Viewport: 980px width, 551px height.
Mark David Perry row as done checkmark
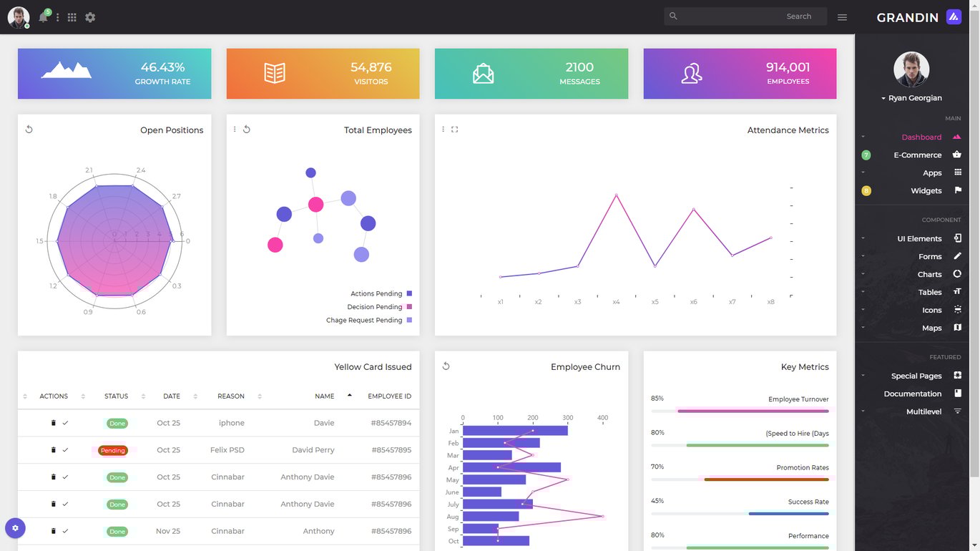coord(65,450)
